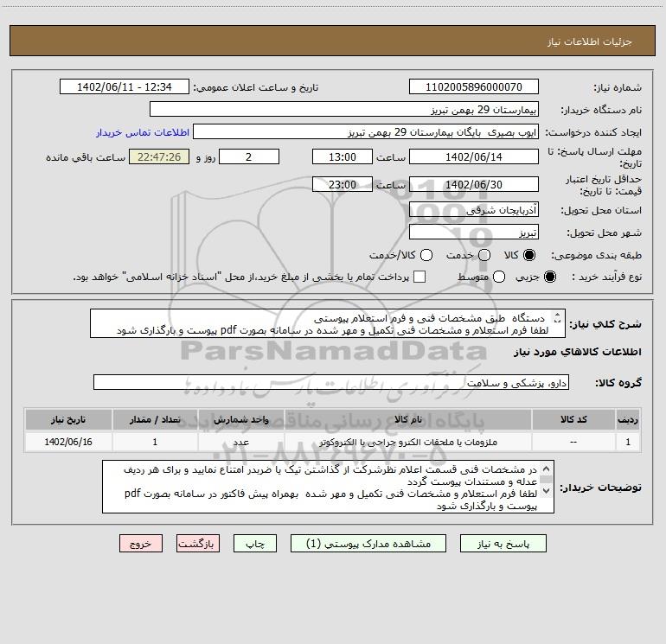This screenshot has height=644, width=666.
Task: Click the بازگشت back button
Action: pyautogui.click(x=198, y=544)
